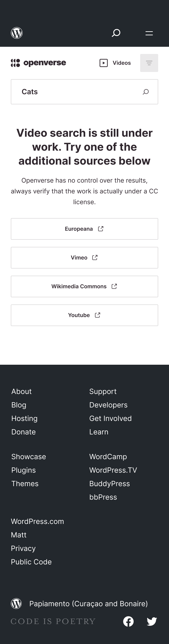The width and height of the screenshot is (169, 644).
Task: Click the external link icon on the Youtube button
Action: tap(98, 315)
